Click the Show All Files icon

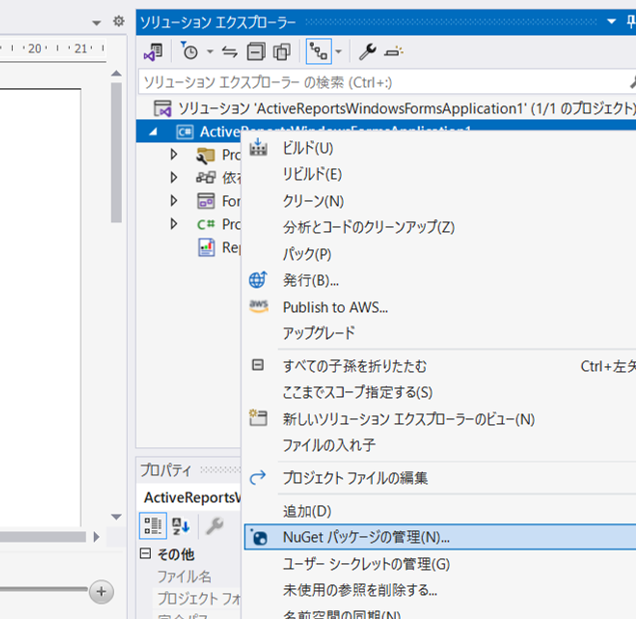[282, 52]
